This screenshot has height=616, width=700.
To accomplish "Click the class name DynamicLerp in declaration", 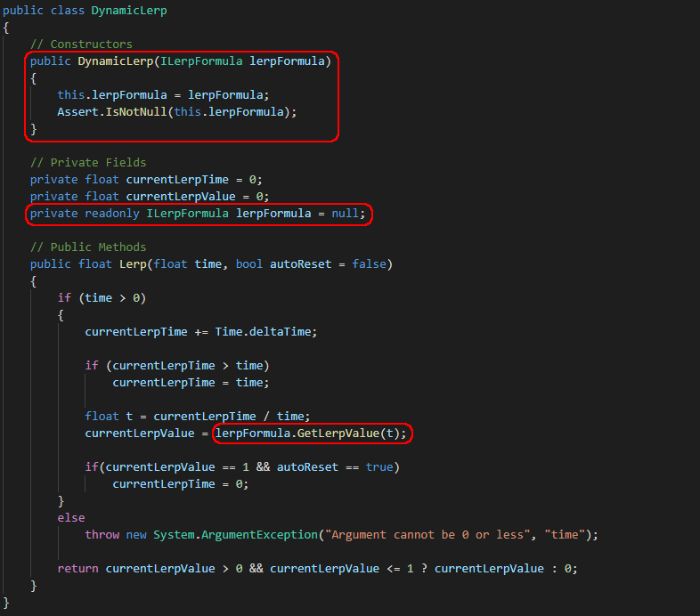I will coord(129,11).
